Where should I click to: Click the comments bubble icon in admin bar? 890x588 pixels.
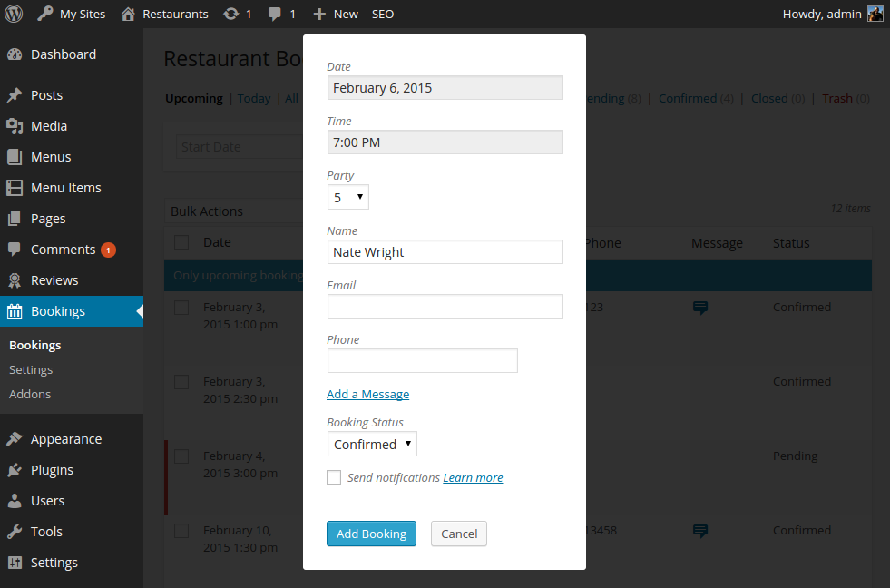[275, 14]
